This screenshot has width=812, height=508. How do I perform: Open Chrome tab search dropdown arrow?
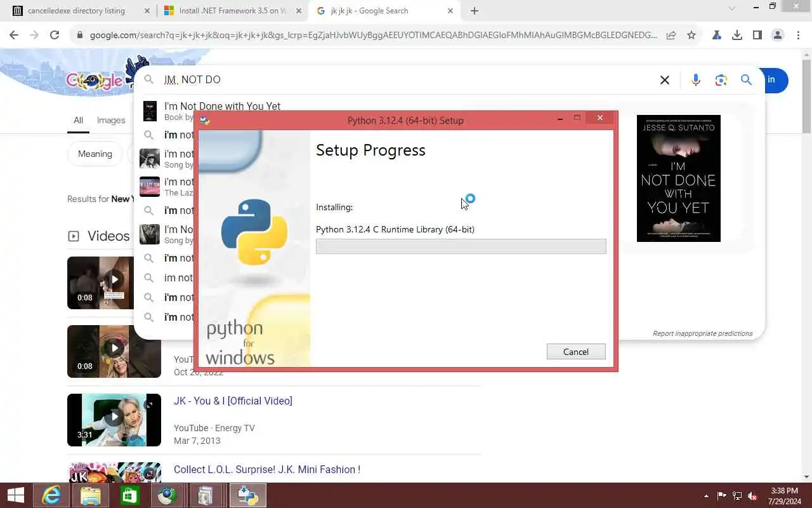point(732,9)
